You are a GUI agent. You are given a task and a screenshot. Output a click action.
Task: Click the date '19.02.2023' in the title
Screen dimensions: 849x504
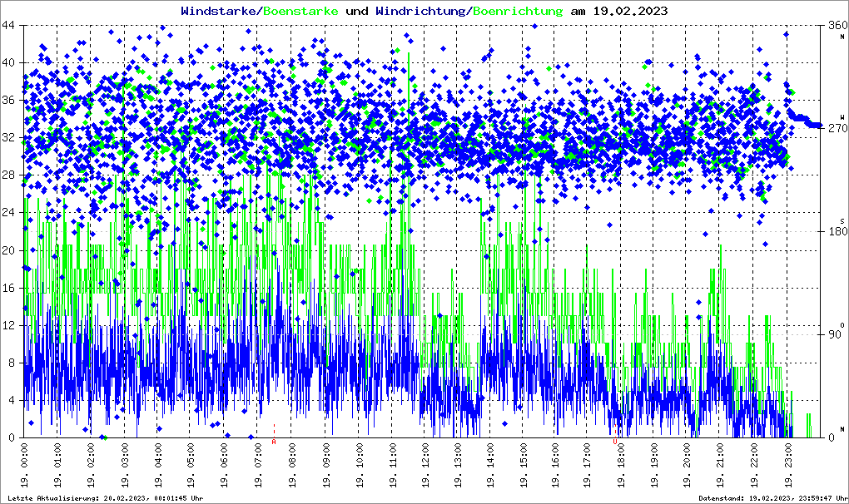click(x=629, y=11)
